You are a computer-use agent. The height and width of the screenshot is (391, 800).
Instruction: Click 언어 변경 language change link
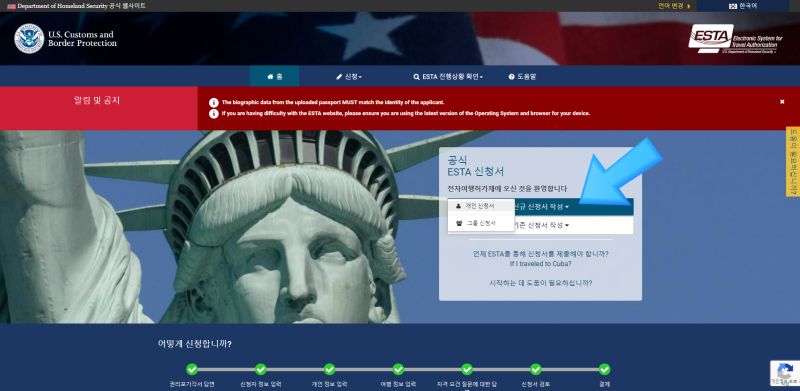pos(674,6)
